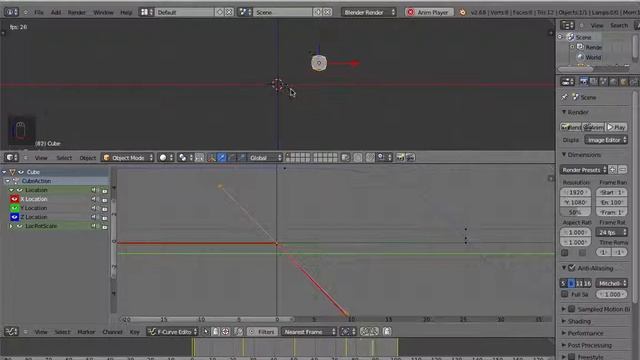Viewport: 640px width, 360px height.
Task: Click the Play button in Render panel
Action: [617, 127]
